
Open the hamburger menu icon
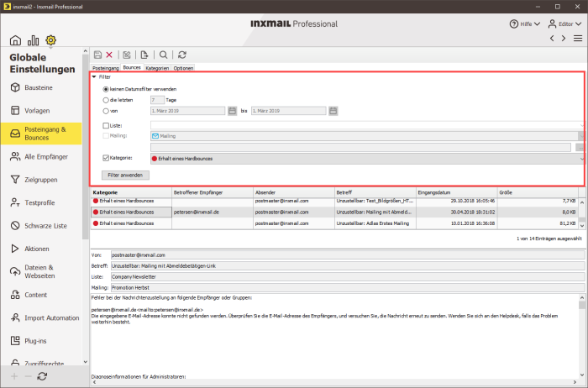tap(578, 39)
